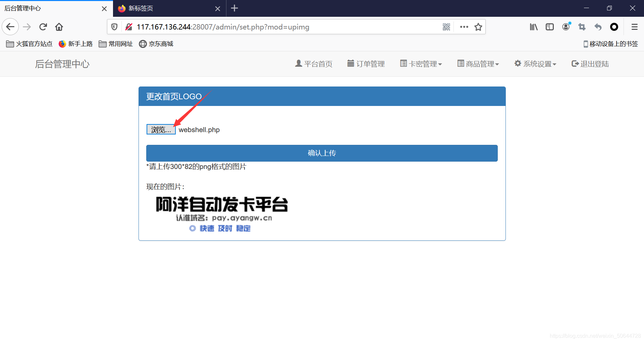The image size is (644, 342).
Task: Expand the 商品管理 dropdown menu
Action: pyautogui.click(x=478, y=64)
